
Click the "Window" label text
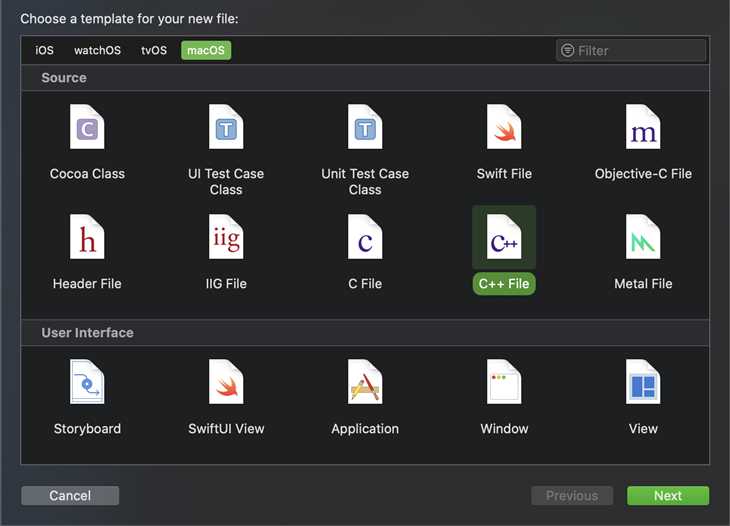[504, 429]
